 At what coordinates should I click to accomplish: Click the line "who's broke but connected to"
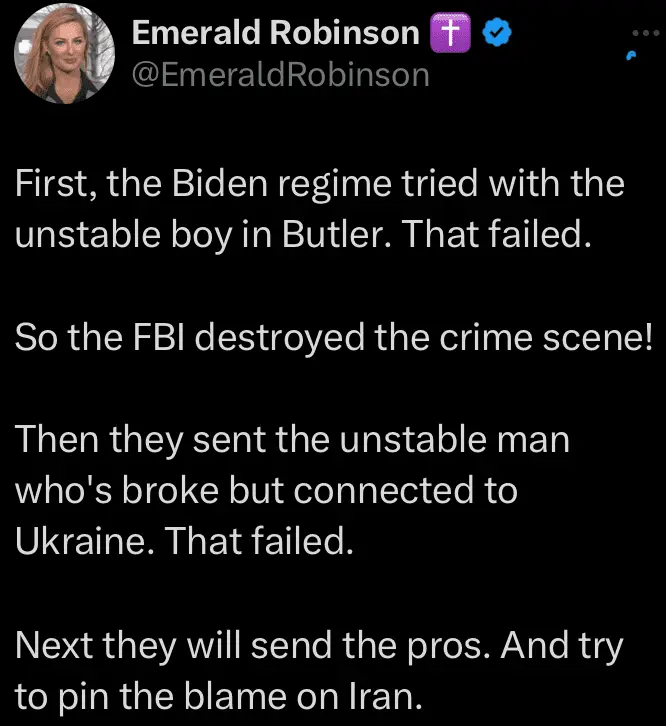click(267, 491)
